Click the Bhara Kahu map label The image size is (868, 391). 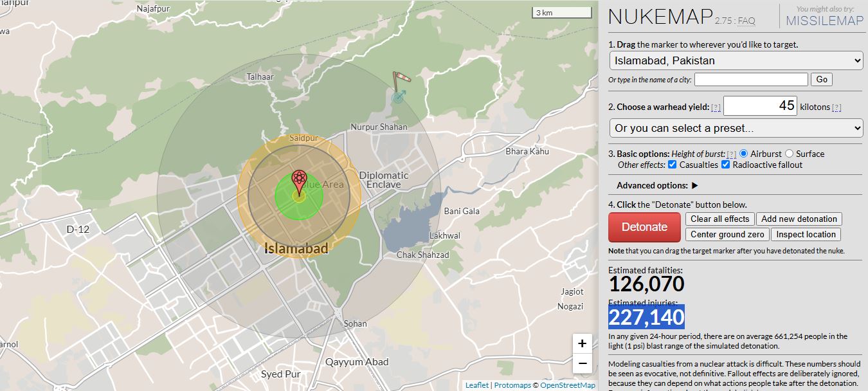point(527,151)
